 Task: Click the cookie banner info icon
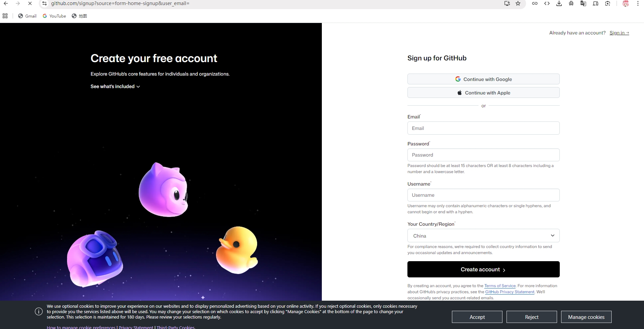point(39,311)
